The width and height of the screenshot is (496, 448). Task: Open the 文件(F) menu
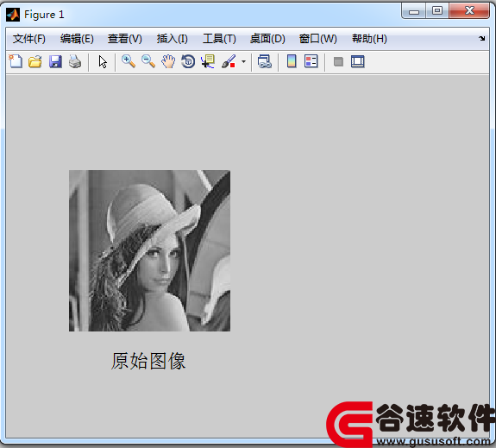[28, 39]
